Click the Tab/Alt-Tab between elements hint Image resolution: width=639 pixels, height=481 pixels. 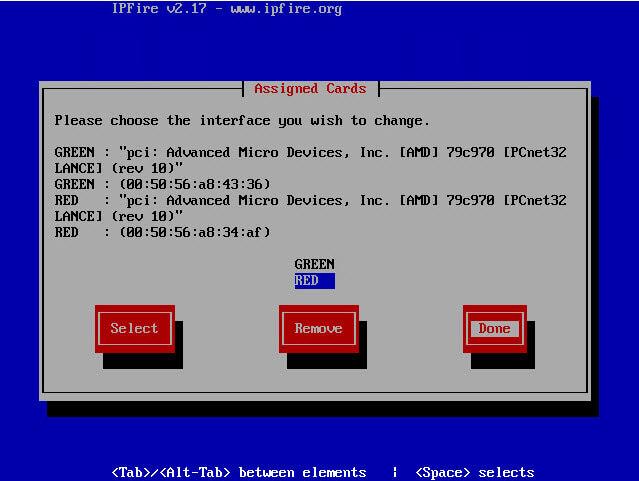tap(239, 472)
